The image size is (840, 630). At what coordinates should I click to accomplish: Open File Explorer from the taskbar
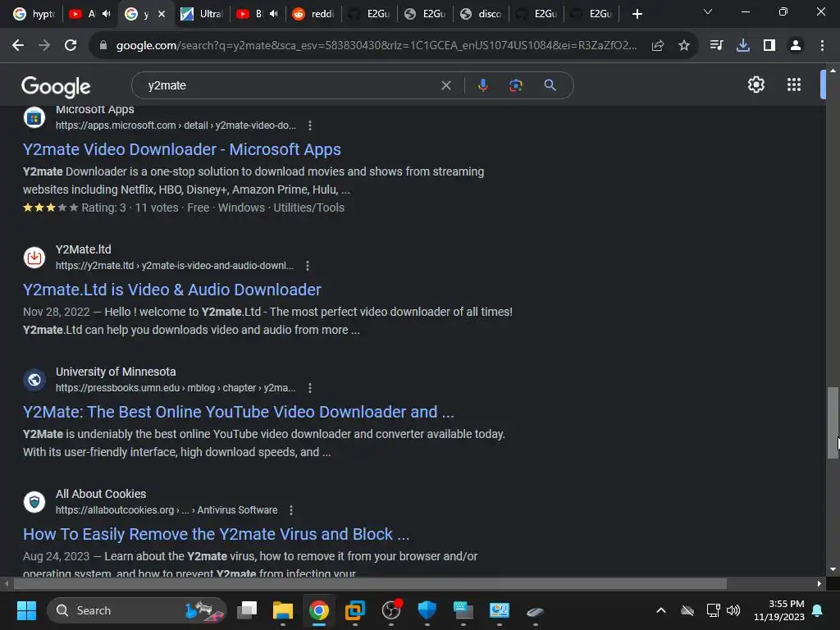[x=283, y=610]
